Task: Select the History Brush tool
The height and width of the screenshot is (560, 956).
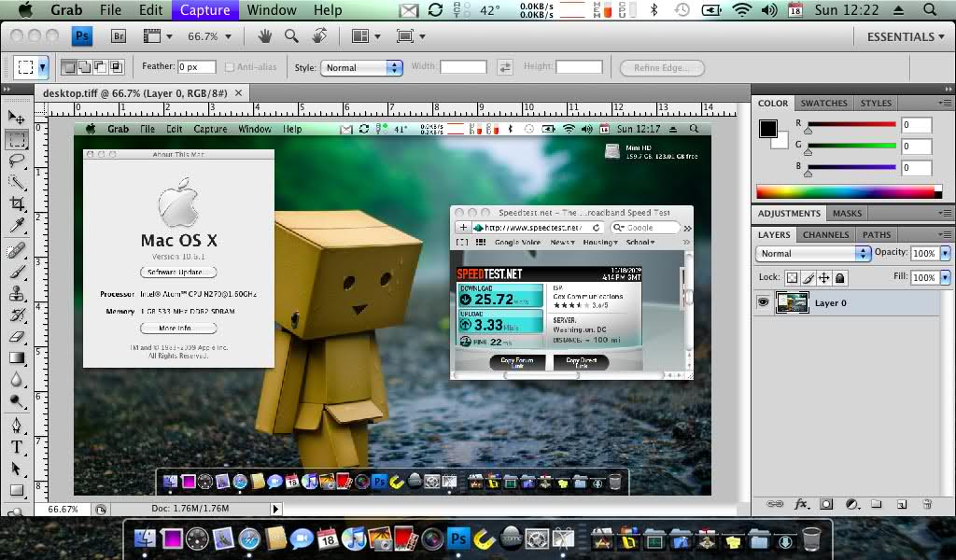Action: 17,315
